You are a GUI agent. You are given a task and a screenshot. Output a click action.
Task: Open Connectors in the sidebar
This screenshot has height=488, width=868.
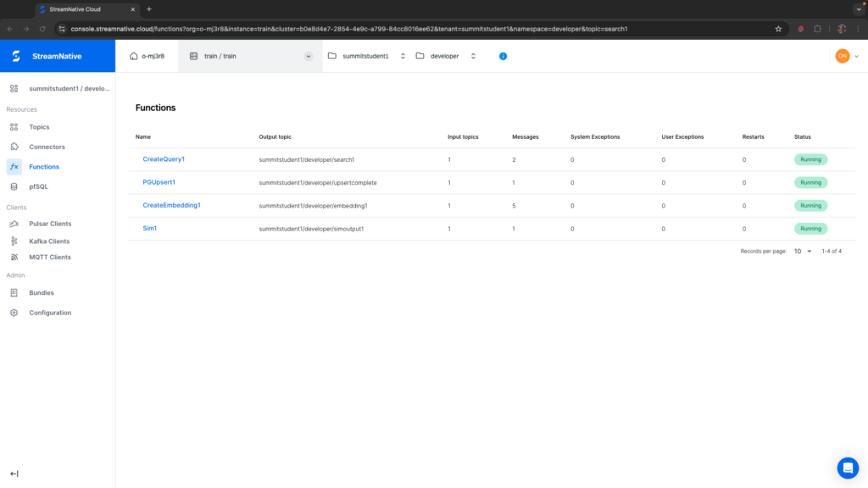point(47,147)
